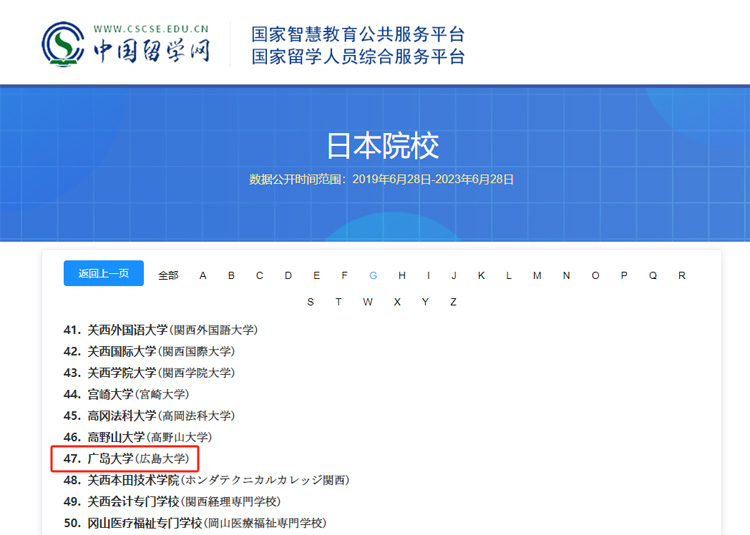
Task: Filter schools by letter R
Action: click(x=682, y=275)
